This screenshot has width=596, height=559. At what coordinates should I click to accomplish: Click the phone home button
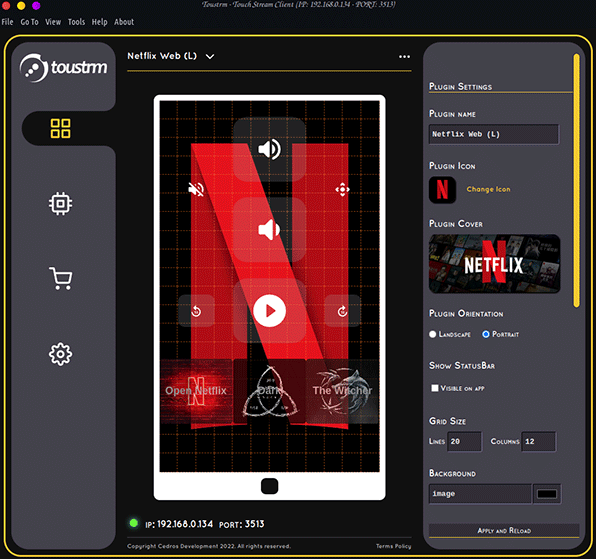(x=269, y=486)
